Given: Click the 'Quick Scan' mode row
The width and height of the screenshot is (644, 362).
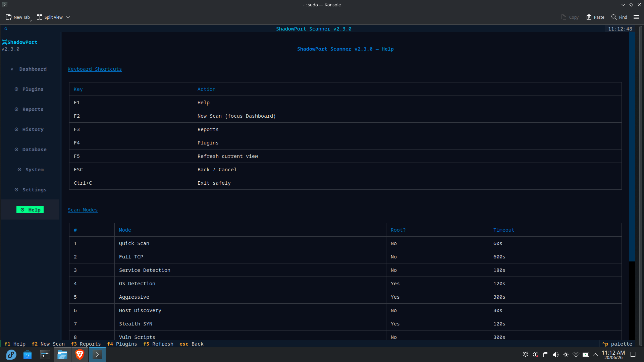Looking at the screenshot, I should pos(345,243).
